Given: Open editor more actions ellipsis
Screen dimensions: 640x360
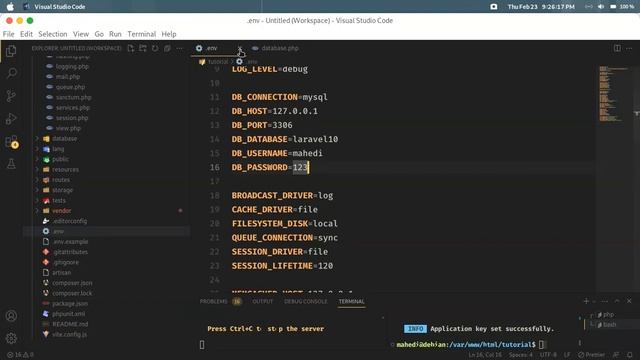Looking at the screenshot, I should pyautogui.click(x=629, y=48).
